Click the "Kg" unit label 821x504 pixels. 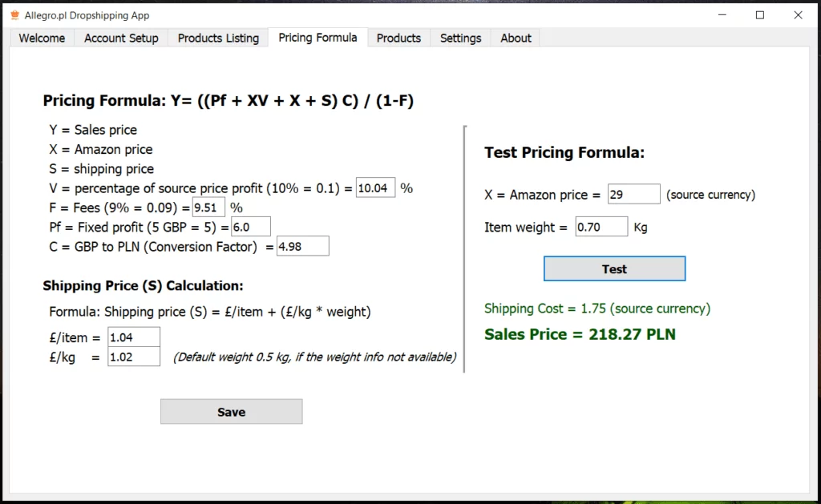(x=641, y=228)
